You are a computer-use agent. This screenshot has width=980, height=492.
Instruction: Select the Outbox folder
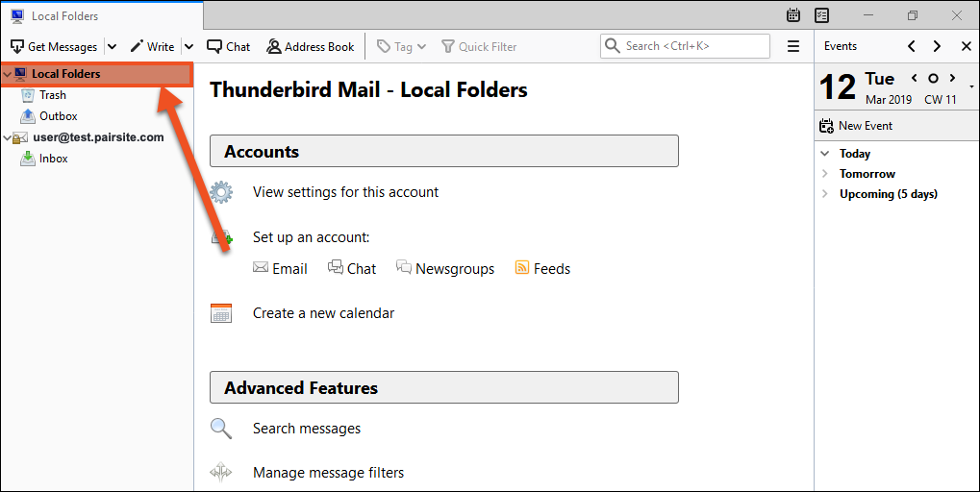tap(58, 116)
